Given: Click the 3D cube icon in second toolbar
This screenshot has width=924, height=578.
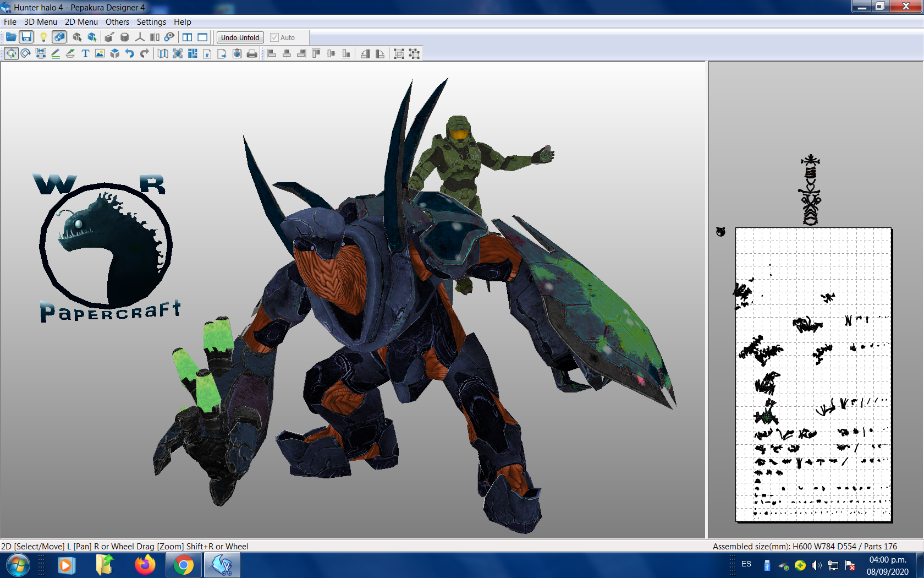Looking at the screenshot, I should (x=114, y=53).
